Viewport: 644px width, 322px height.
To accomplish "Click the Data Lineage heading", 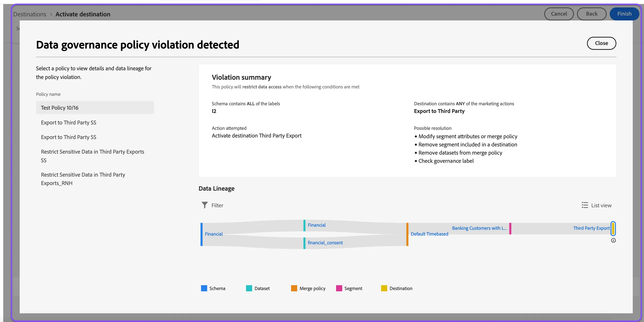I will (216, 188).
